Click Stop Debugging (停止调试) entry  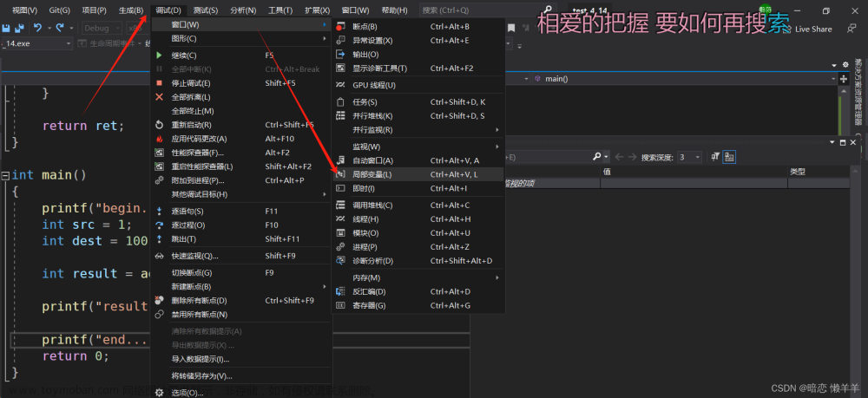tap(242, 83)
